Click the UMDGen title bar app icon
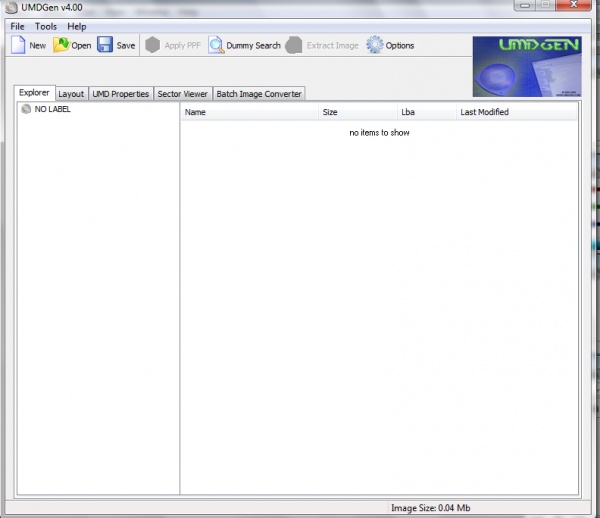The width and height of the screenshot is (600, 518). pyautogui.click(x=11, y=7)
